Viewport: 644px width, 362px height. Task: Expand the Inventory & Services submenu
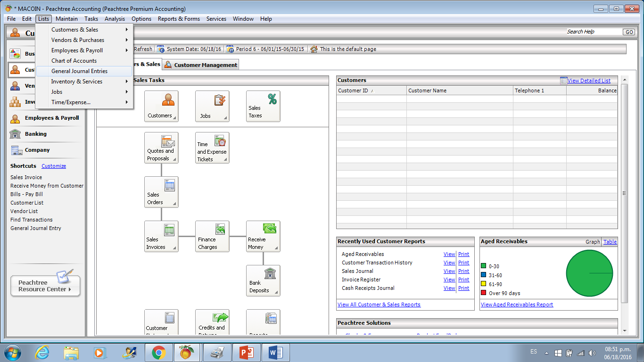pyautogui.click(x=77, y=81)
